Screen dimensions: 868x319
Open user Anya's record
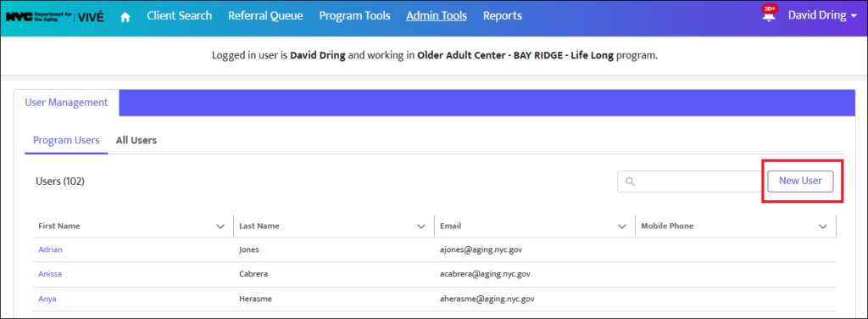click(x=47, y=299)
